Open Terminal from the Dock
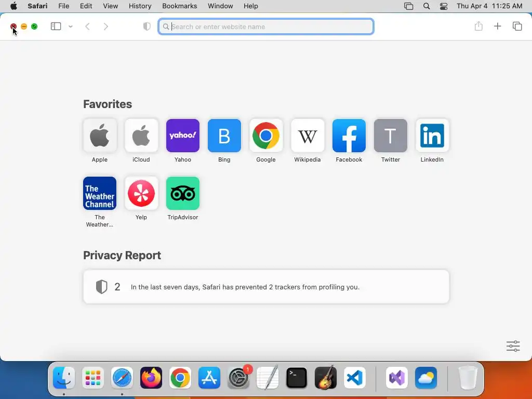Viewport: 532px width, 399px height. (x=297, y=377)
